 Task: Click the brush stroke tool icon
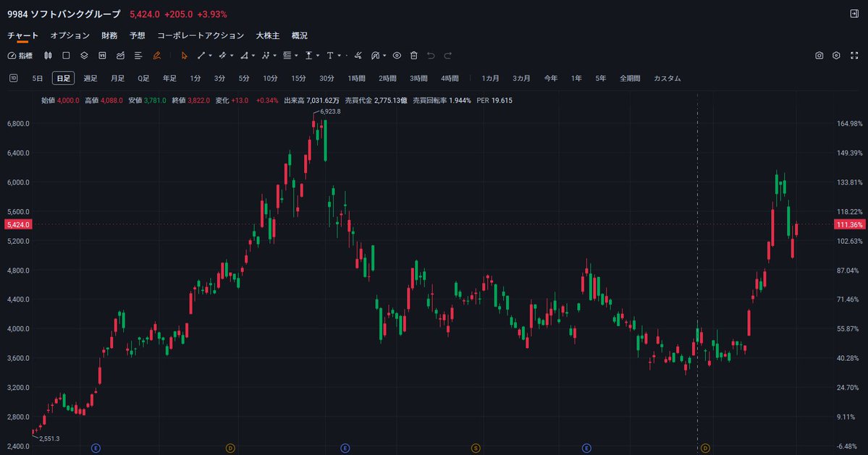(358, 55)
